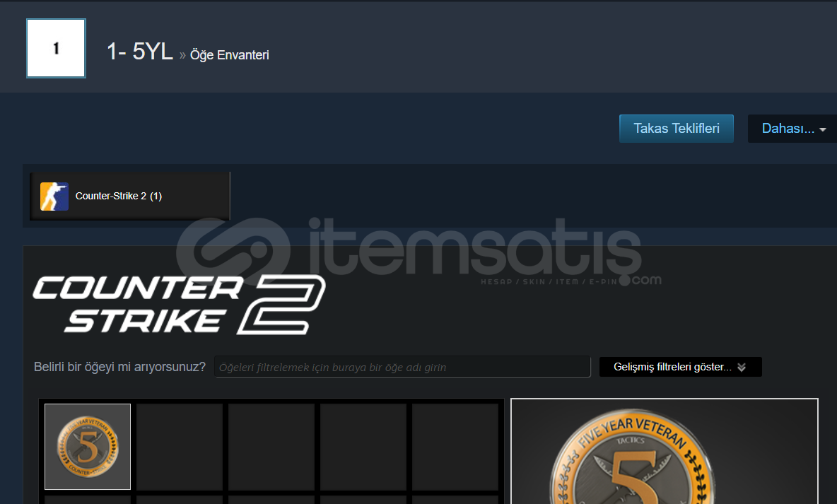Click the Öğe Envanteri breadcrumb text
Screen dimensions: 837x504
point(230,55)
